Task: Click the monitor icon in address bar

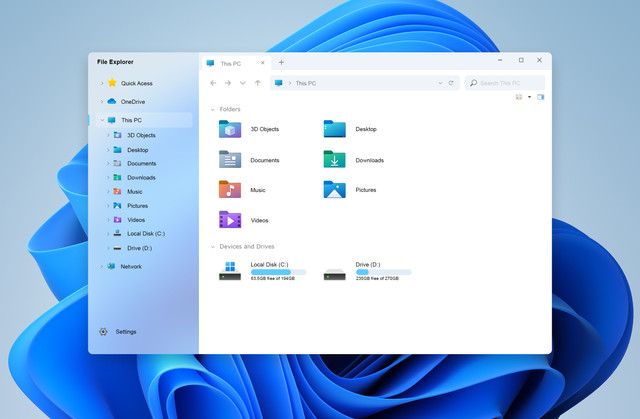Action: point(279,83)
